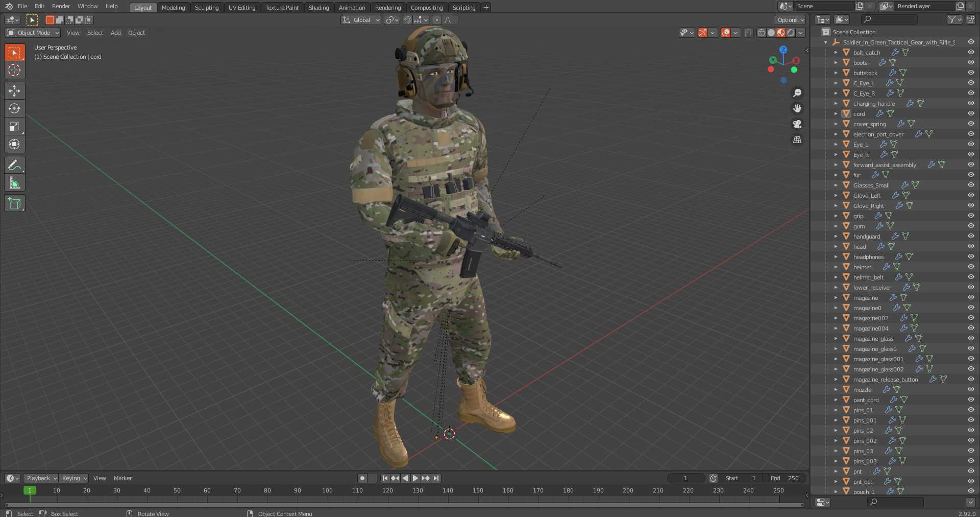The image size is (980, 517).
Task: Select the Rotate tool
Action: [14, 108]
